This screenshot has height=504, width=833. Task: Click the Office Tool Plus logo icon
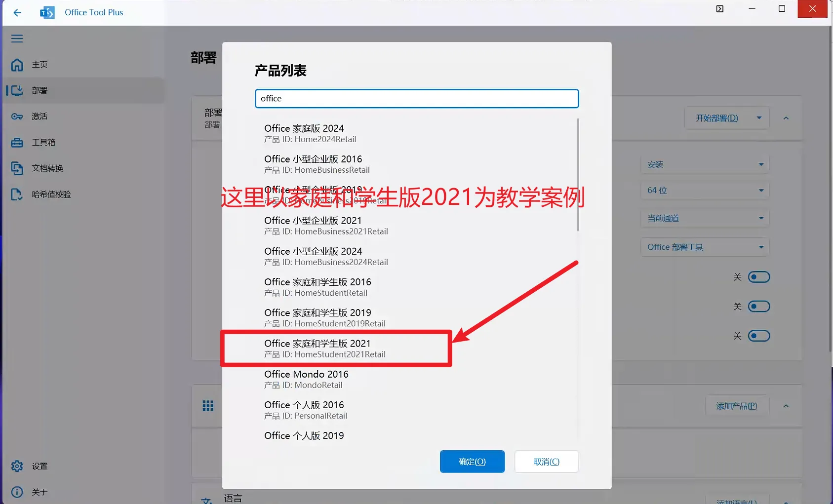pyautogui.click(x=47, y=12)
